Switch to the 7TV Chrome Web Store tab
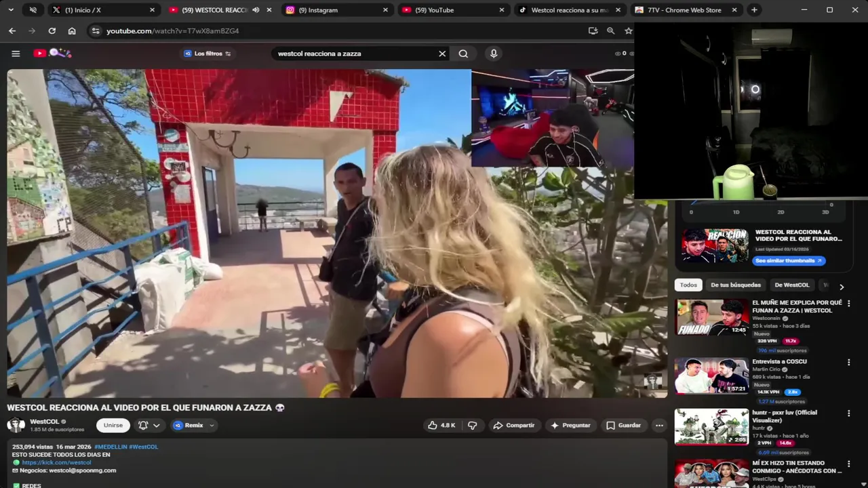 click(x=686, y=10)
